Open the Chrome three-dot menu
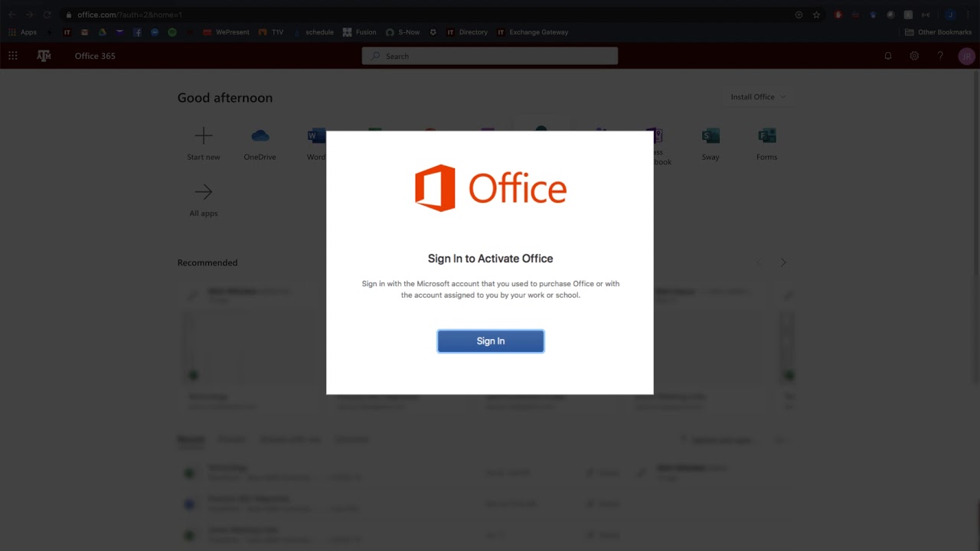Viewport: 980px width, 551px height. coord(969,15)
